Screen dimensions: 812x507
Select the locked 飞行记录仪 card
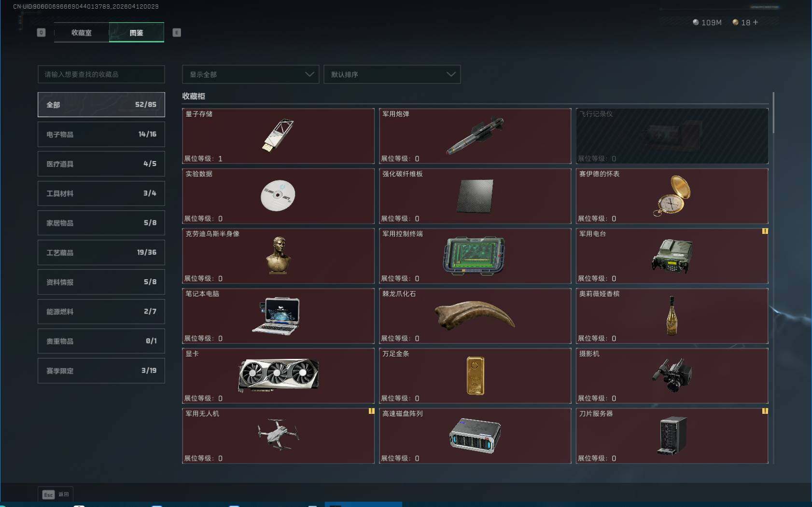672,136
